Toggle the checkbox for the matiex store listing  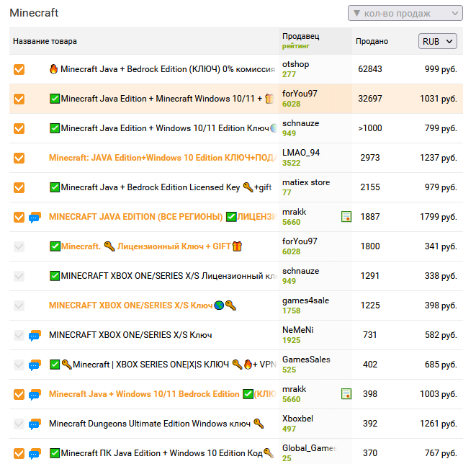19,187
